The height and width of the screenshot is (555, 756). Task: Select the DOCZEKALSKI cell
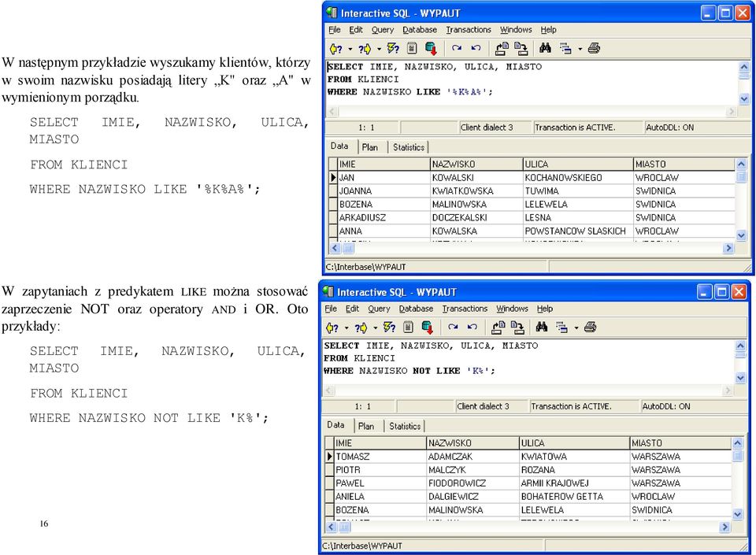[476, 218]
